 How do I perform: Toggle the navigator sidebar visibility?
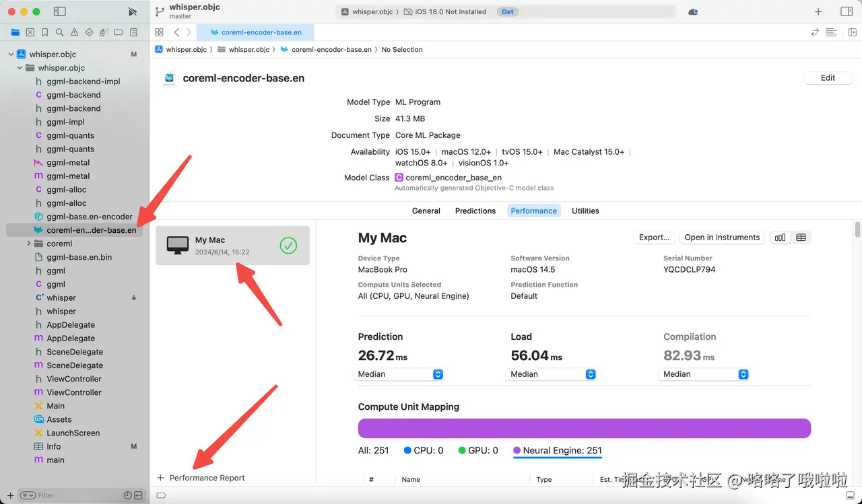pyautogui.click(x=60, y=11)
